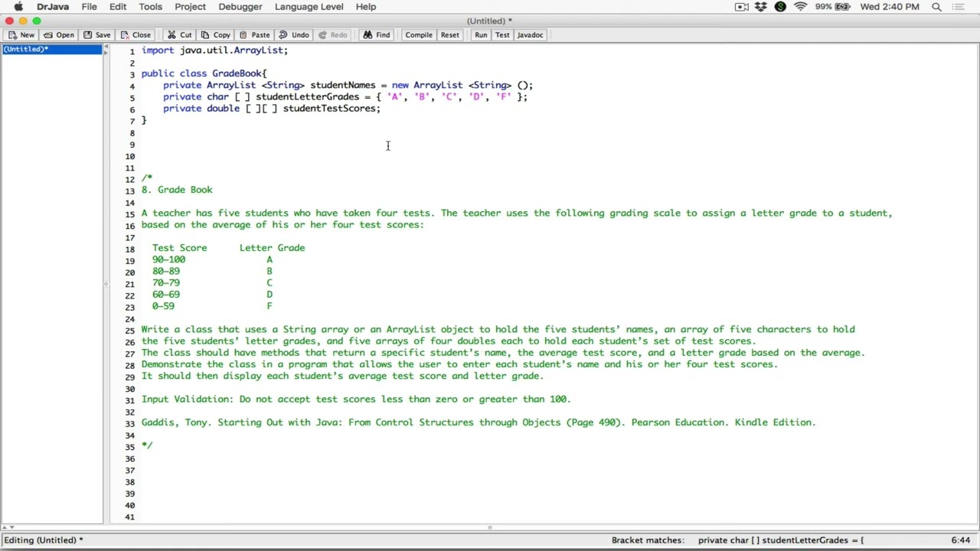Run the program with Run button
Viewport: 980px width, 551px height.
[x=481, y=35]
